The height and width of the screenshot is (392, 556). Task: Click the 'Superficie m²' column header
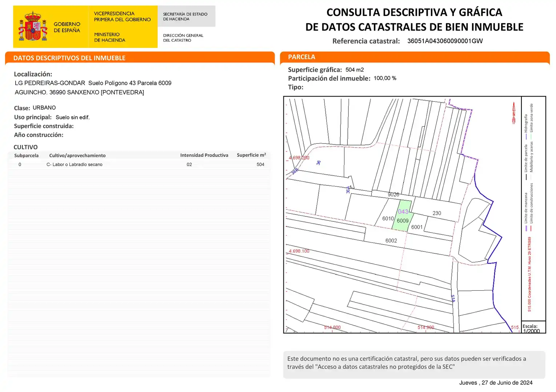[x=251, y=155]
